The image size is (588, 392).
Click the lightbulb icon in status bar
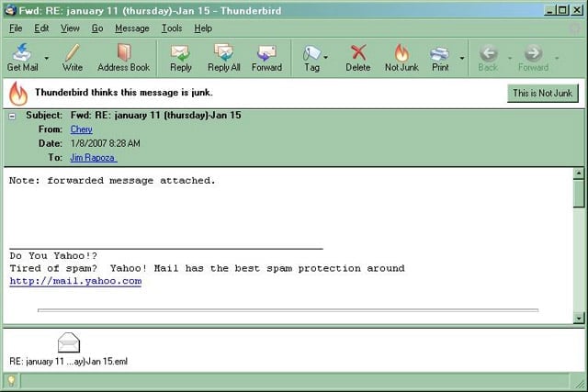pos(11,381)
